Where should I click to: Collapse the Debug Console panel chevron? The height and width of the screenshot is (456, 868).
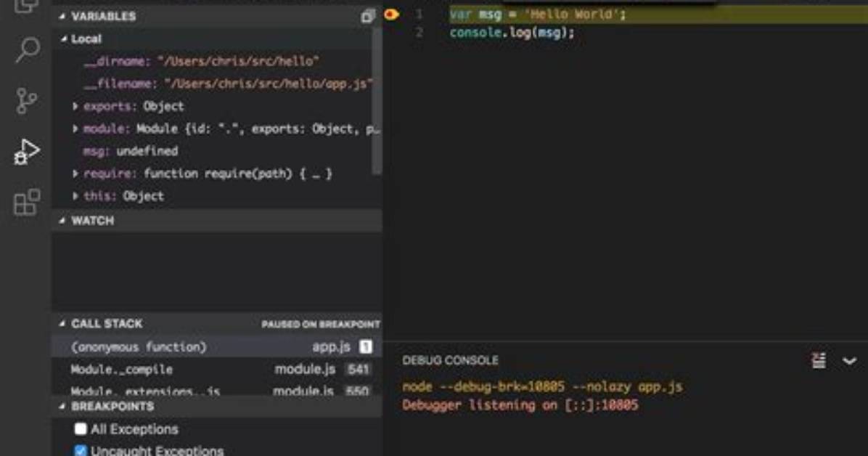[x=849, y=362]
